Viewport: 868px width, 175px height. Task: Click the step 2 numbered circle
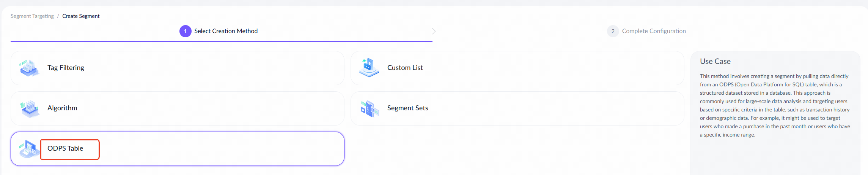[x=613, y=31]
